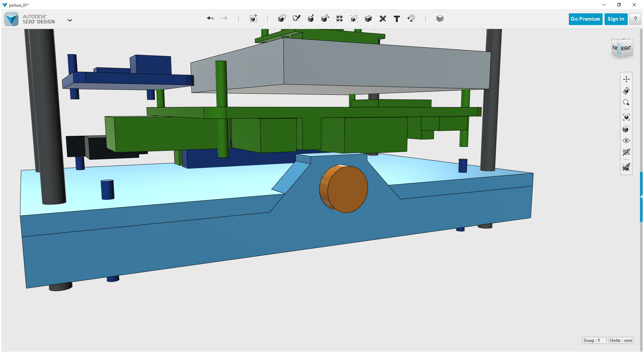Open the Materials tool

[440, 18]
